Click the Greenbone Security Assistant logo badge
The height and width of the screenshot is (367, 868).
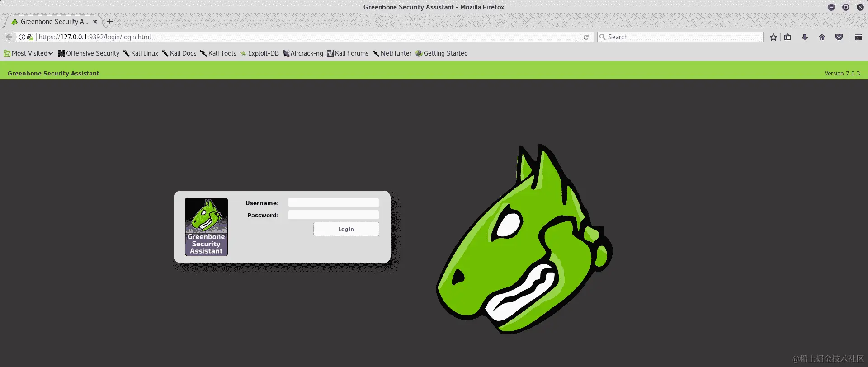point(206,227)
